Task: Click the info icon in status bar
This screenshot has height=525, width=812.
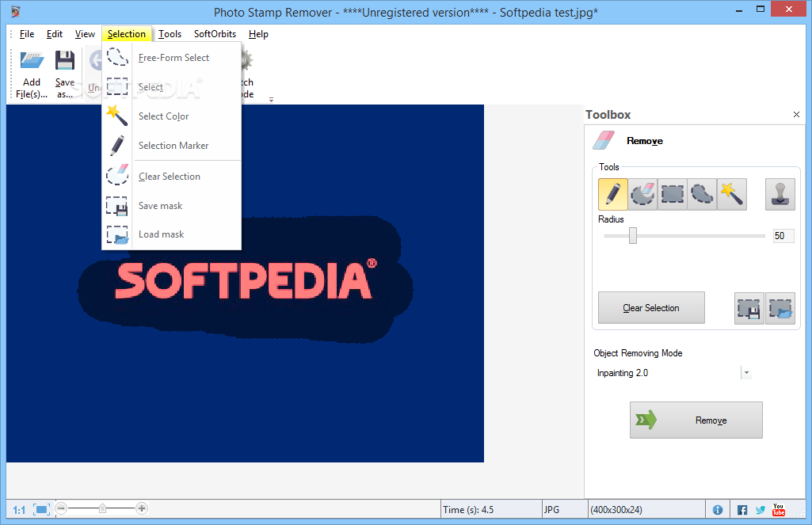Action: pos(718,510)
